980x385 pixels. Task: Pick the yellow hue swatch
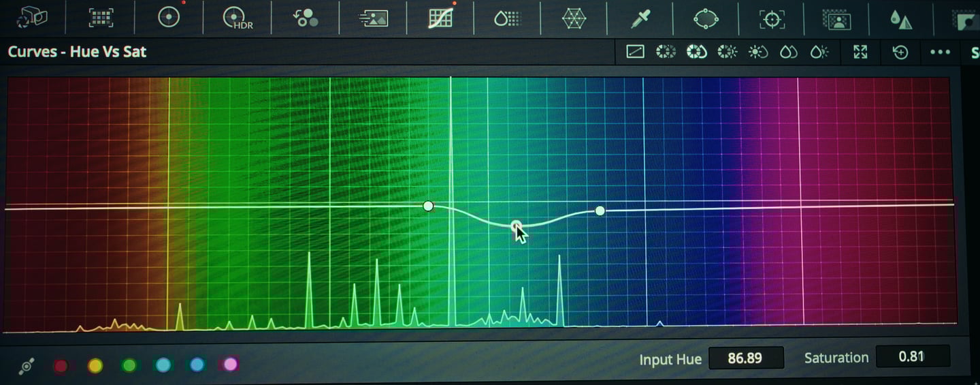tap(95, 366)
